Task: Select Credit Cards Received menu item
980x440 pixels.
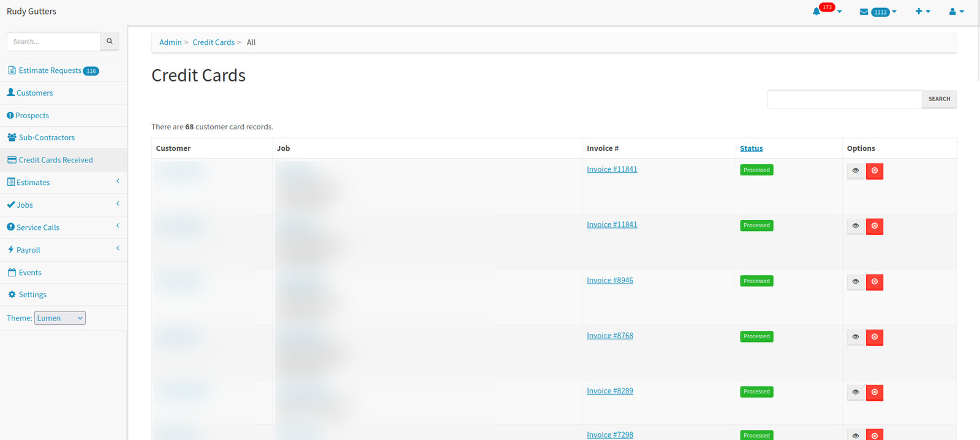Action: [x=50, y=160]
